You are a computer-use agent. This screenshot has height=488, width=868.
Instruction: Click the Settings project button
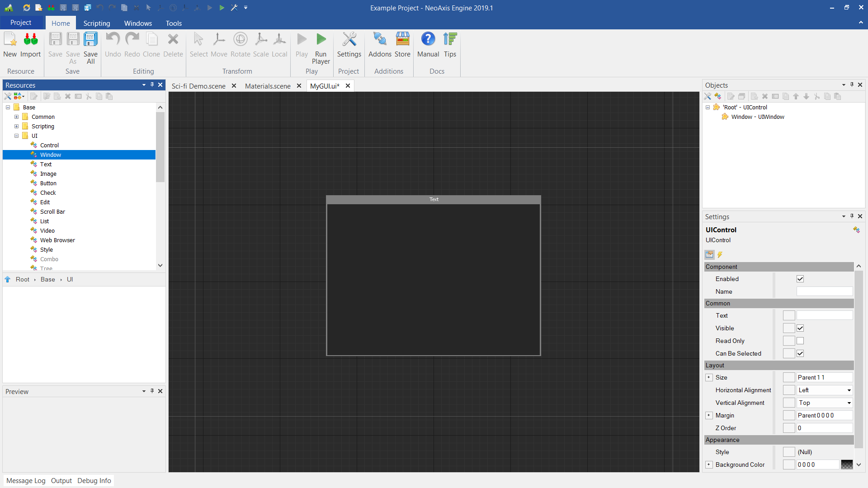pyautogui.click(x=349, y=45)
